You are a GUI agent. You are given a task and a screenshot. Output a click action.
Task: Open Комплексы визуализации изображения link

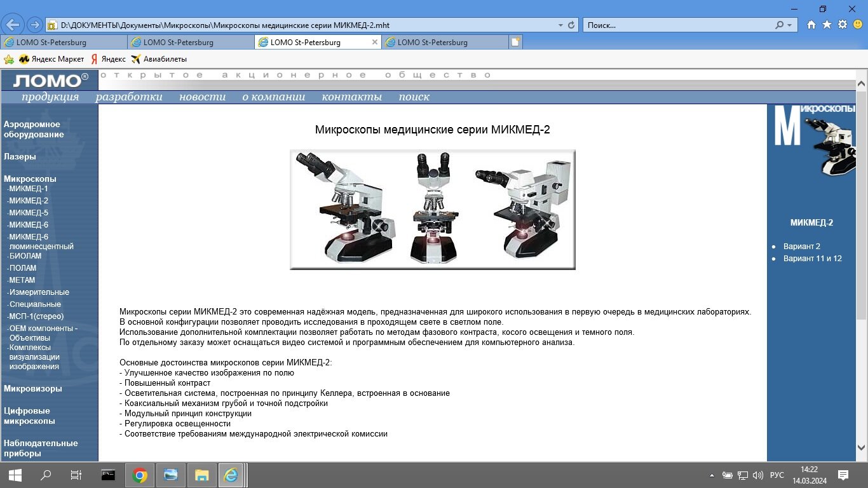34,357
